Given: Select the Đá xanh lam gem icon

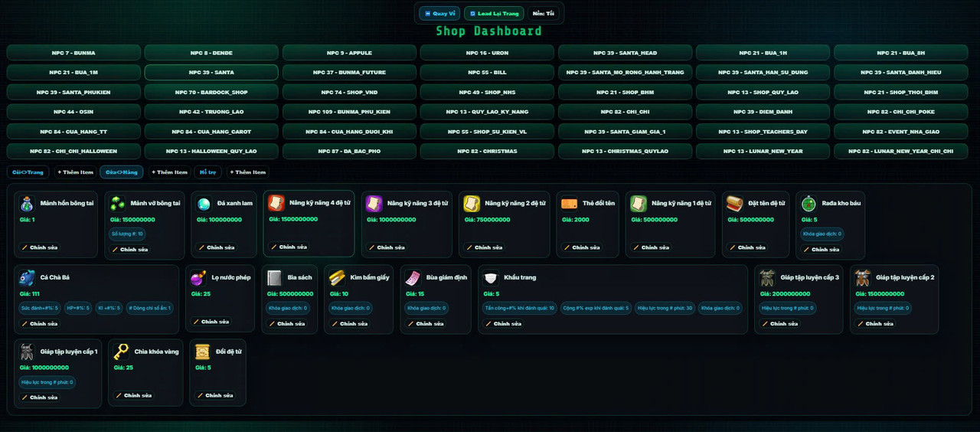Looking at the screenshot, I should pyautogui.click(x=204, y=204).
